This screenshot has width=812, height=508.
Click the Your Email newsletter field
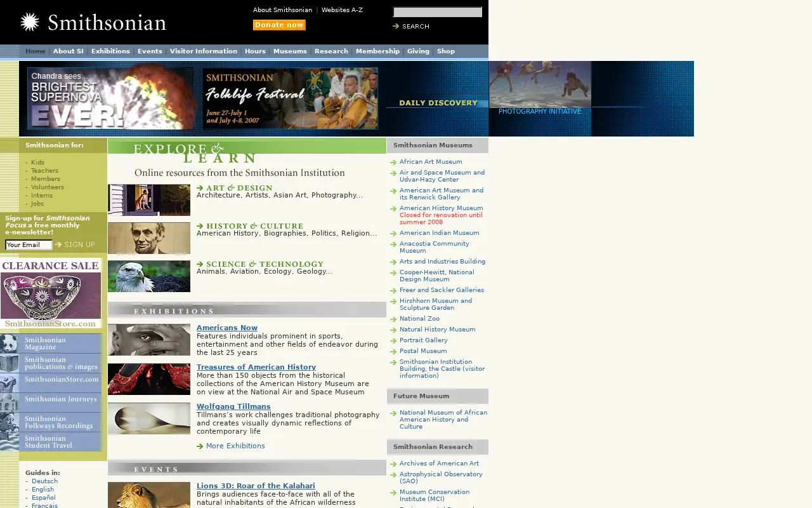coord(29,245)
